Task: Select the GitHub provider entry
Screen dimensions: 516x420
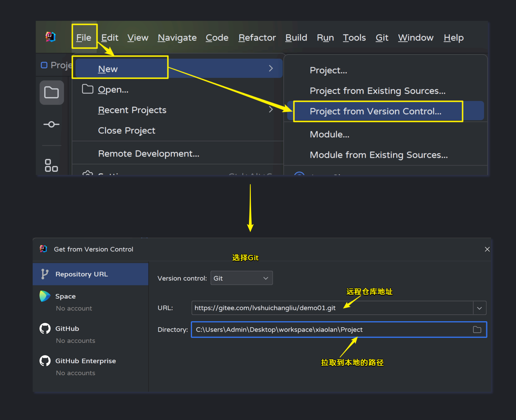Action: [x=67, y=329]
